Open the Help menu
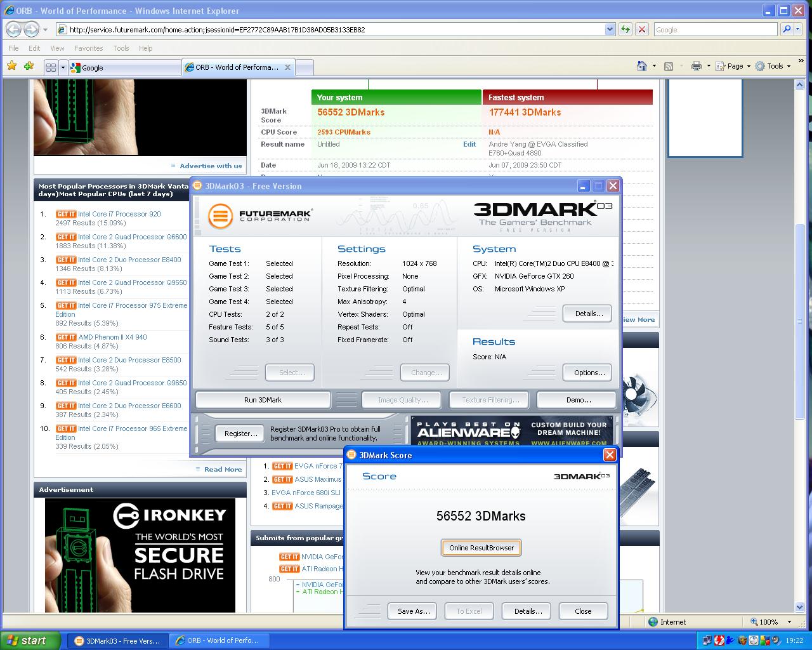Screen dimensions: 812x650 coord(145,48)
